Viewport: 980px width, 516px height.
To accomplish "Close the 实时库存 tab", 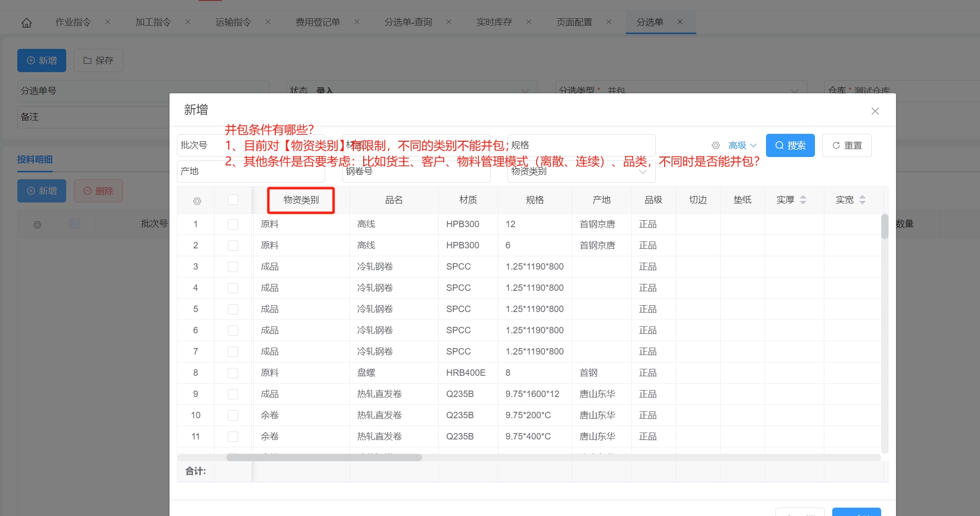I will [x=529, y=22].
